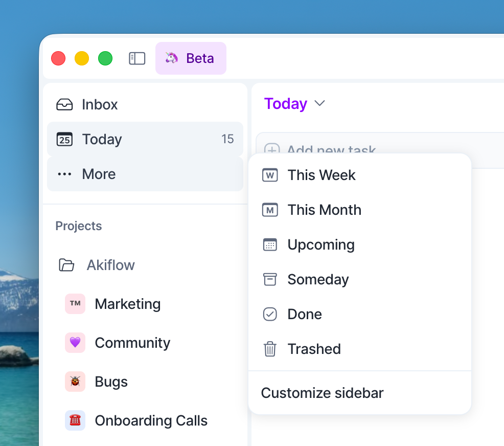
Task: Open the Inbox tray icon
Action: pyautogui.click(x=64, y=104)
